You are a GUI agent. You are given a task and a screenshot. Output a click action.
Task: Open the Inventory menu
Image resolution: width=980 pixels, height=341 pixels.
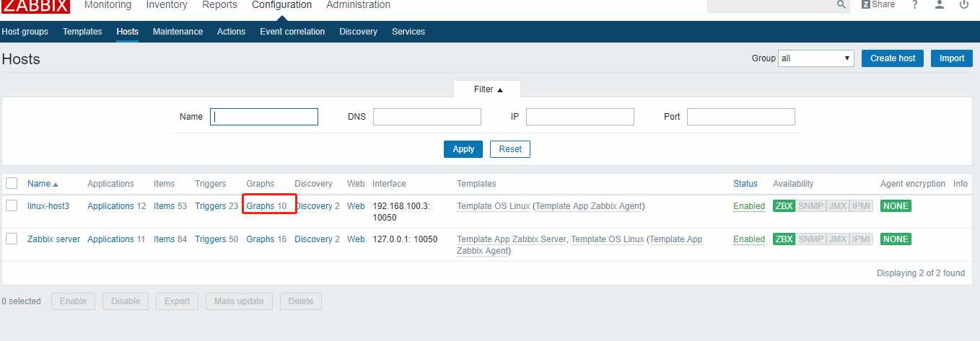tap(167, 5)
